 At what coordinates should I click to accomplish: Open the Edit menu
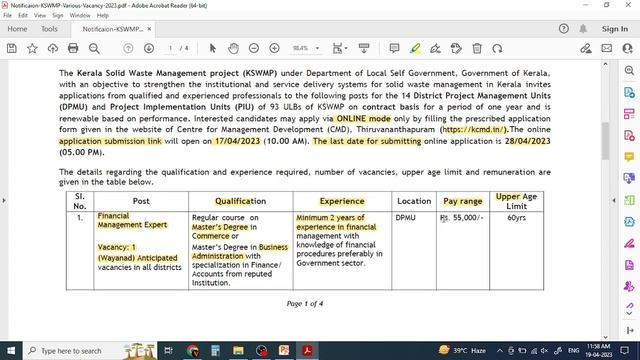23,16
